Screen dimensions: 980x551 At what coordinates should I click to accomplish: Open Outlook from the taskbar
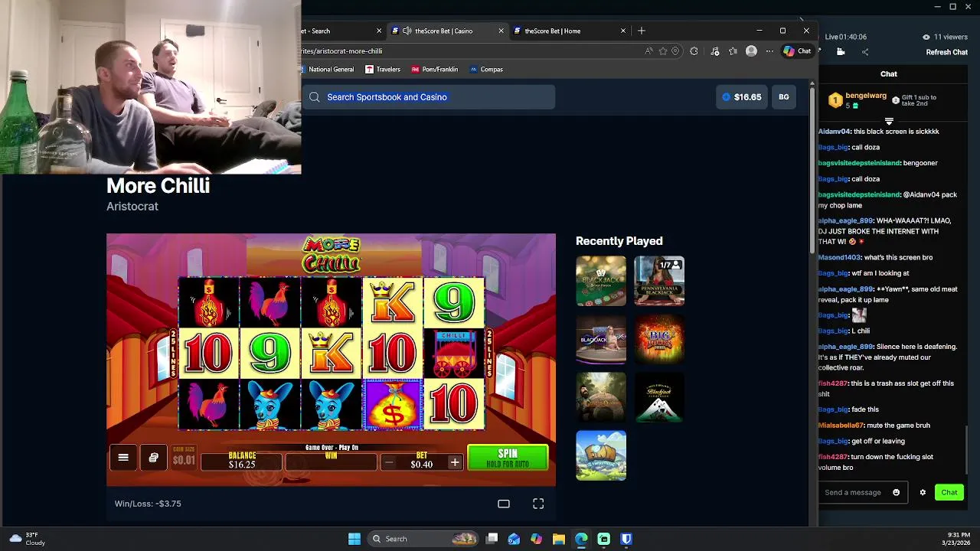(514, 539)
